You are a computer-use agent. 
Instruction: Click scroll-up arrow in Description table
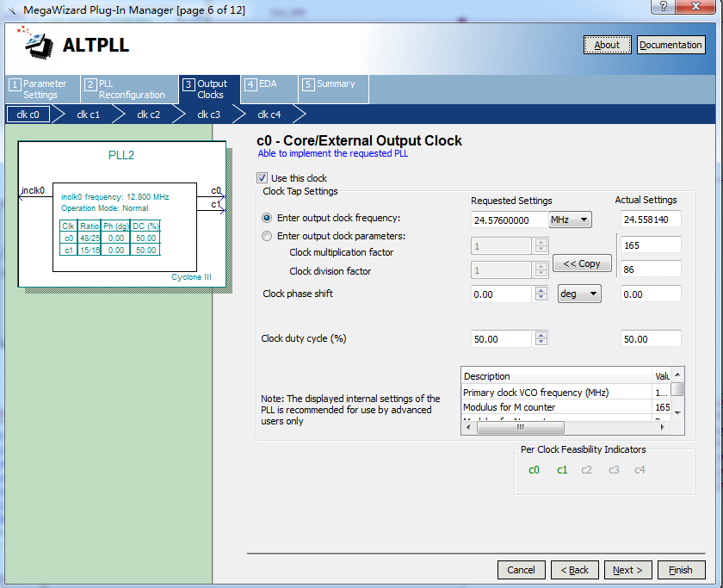[677, 374]
